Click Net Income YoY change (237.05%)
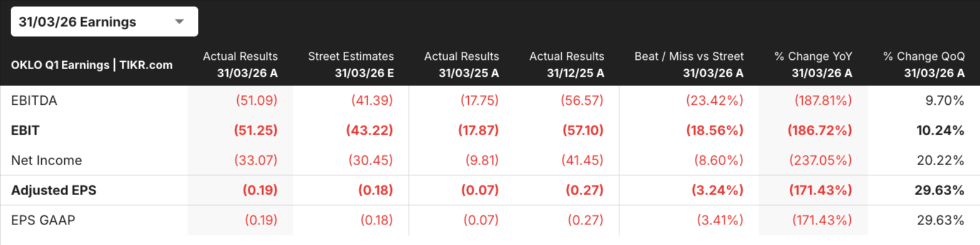Screen dimensions: 980x245 [x=821, y=160]
